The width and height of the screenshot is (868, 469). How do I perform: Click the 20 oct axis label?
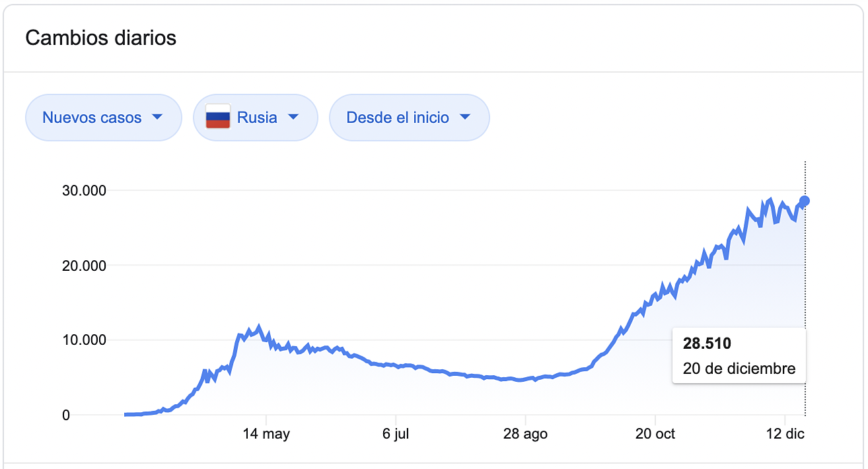click(655, 434)
